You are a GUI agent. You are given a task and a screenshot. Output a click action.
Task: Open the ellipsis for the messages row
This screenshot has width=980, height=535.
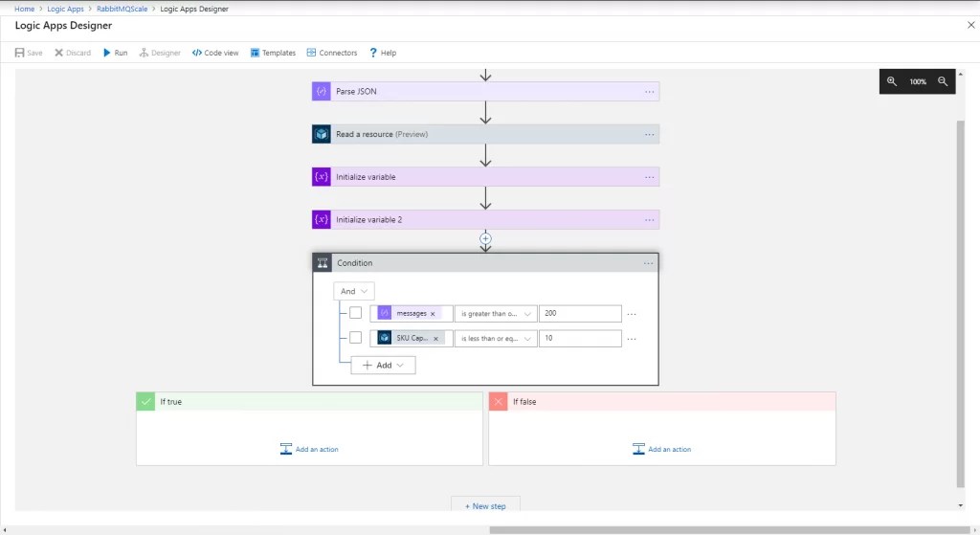(632, 314)
